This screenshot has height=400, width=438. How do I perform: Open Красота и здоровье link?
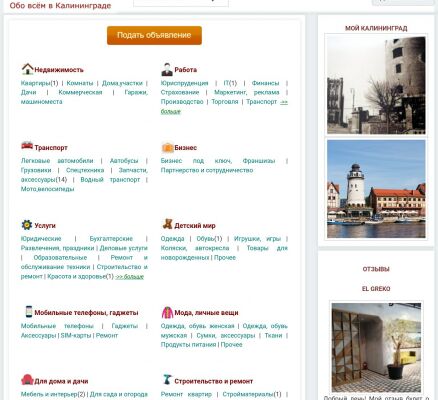pyautogui.click(x=76, y=277)
